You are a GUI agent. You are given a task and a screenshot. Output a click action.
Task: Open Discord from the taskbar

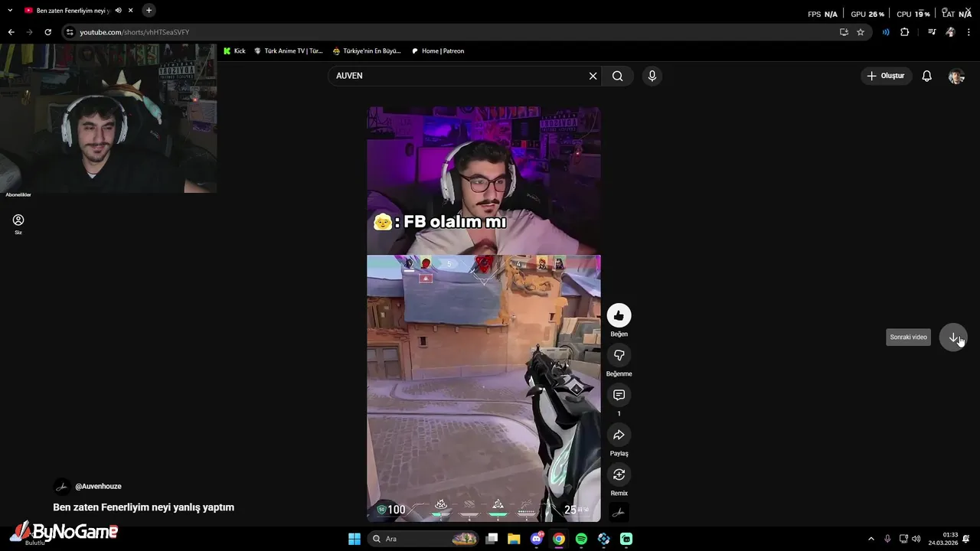click(537, 539)
